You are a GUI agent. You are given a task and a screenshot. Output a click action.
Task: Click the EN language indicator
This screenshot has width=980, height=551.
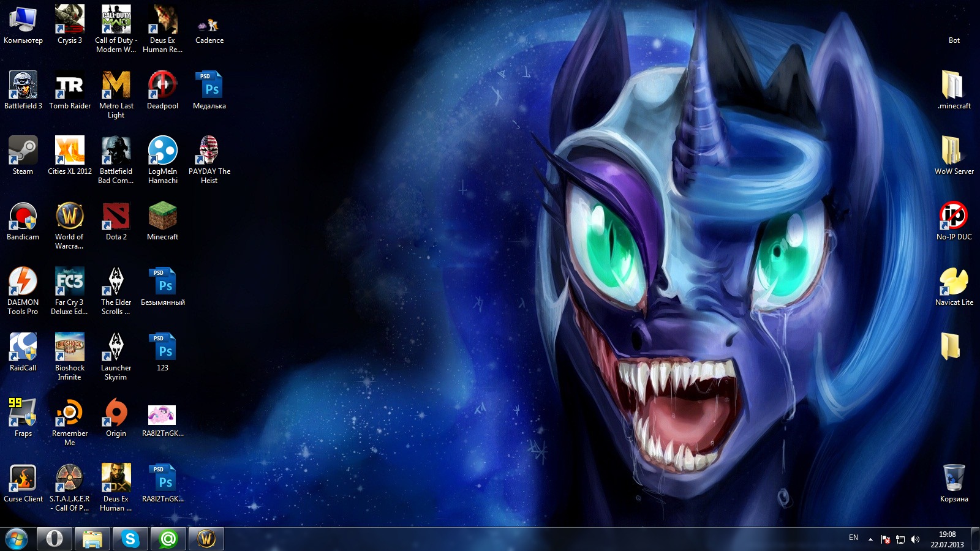pos(853,538)
